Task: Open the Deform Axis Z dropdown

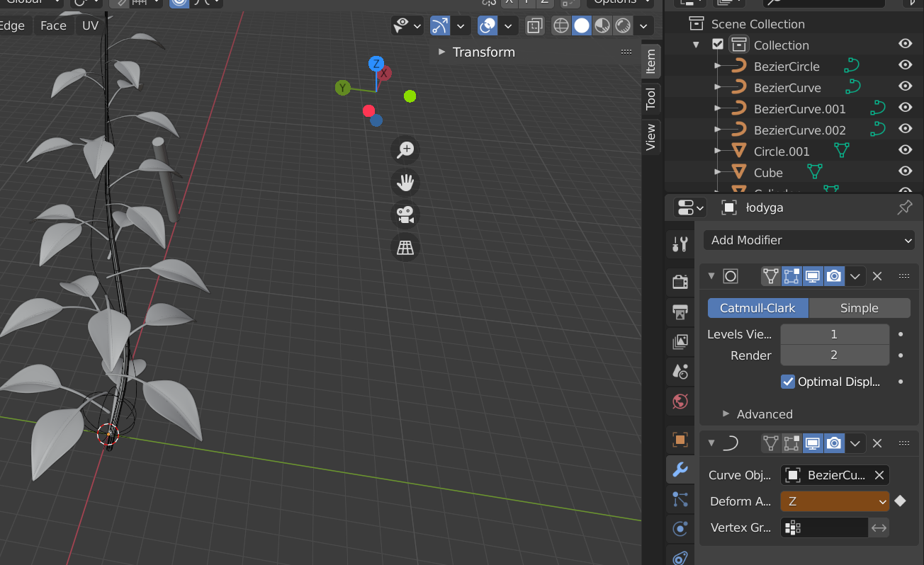Action: [x=835, y=501]
